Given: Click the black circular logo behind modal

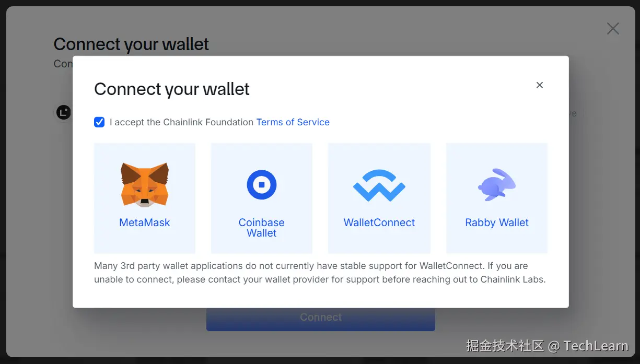Looking at the screenshot, I should point(64,112).
